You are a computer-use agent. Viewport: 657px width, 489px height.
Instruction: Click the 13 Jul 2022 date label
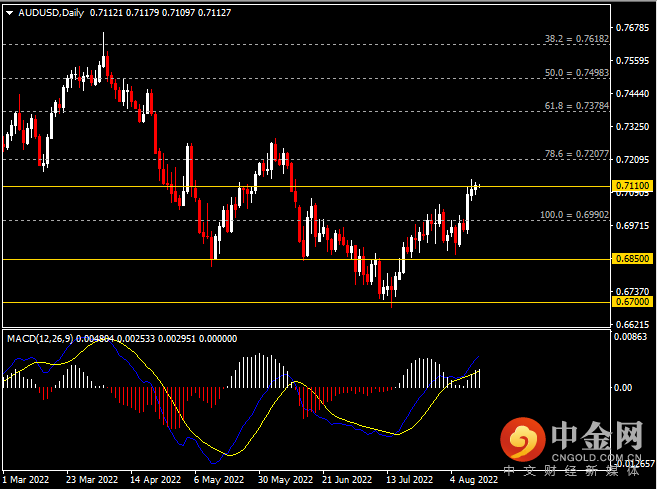coord(409,479)
